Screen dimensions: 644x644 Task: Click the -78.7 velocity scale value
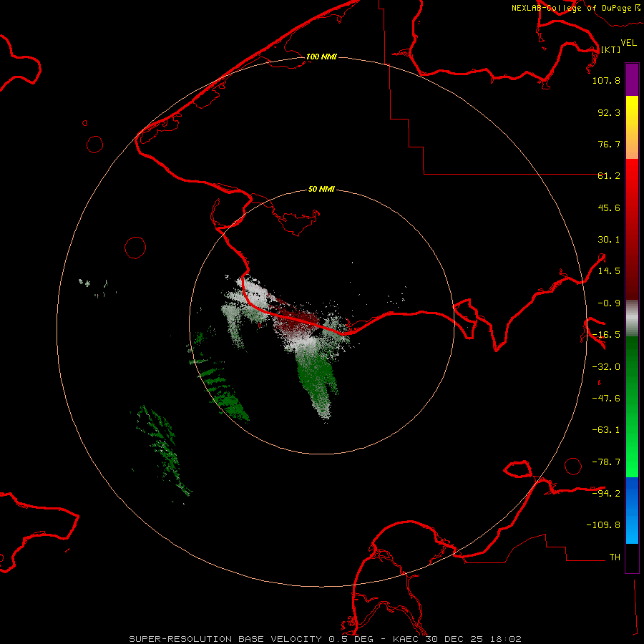[606, 462]
